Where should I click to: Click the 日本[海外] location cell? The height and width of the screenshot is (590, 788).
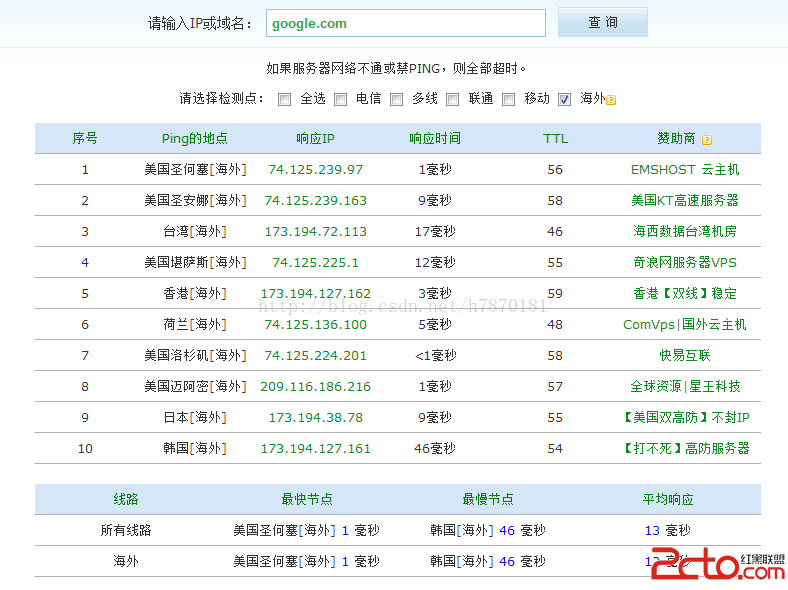[x=195, y=418]
